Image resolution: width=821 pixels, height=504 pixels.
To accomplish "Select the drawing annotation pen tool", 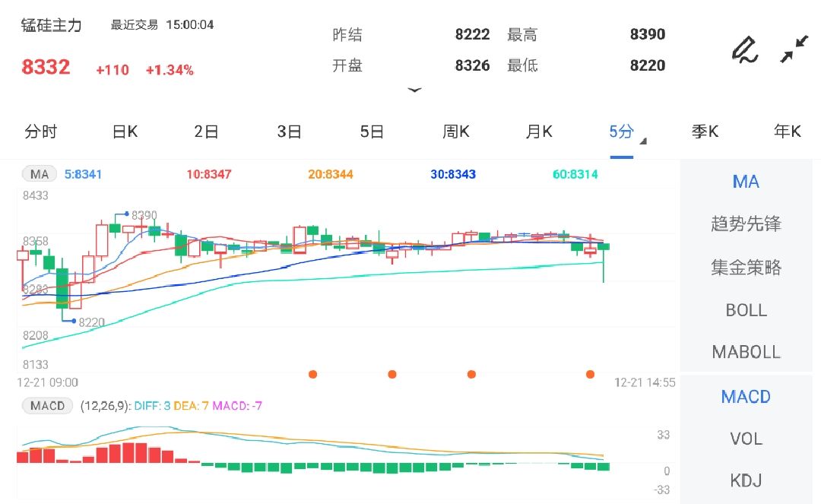I will tap(743, 50).
